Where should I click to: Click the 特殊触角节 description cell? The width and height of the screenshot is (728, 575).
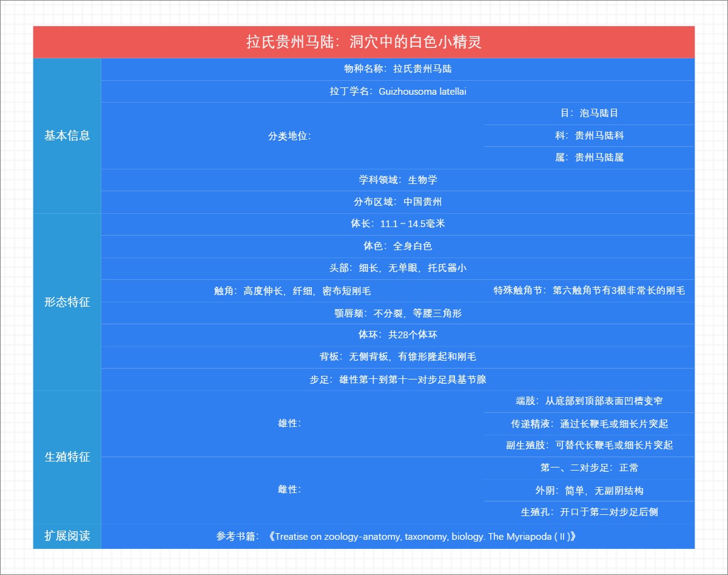(588, 291)
